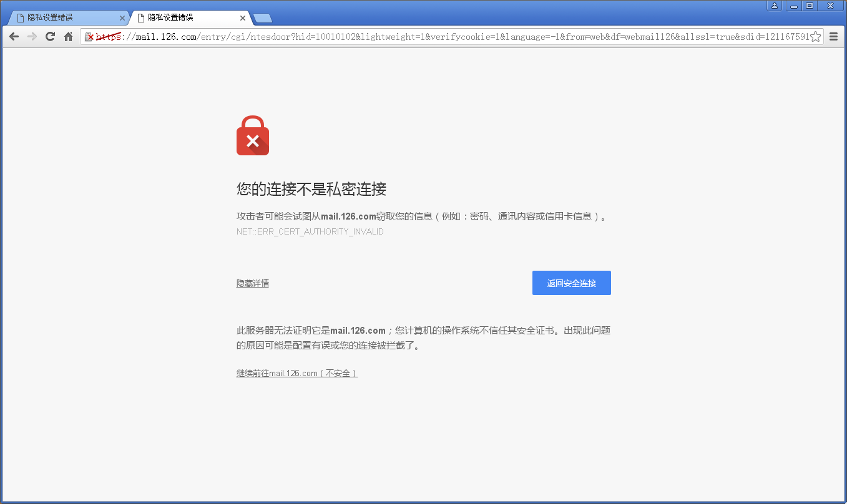Maximize the browser window

(x=810, y=6)
